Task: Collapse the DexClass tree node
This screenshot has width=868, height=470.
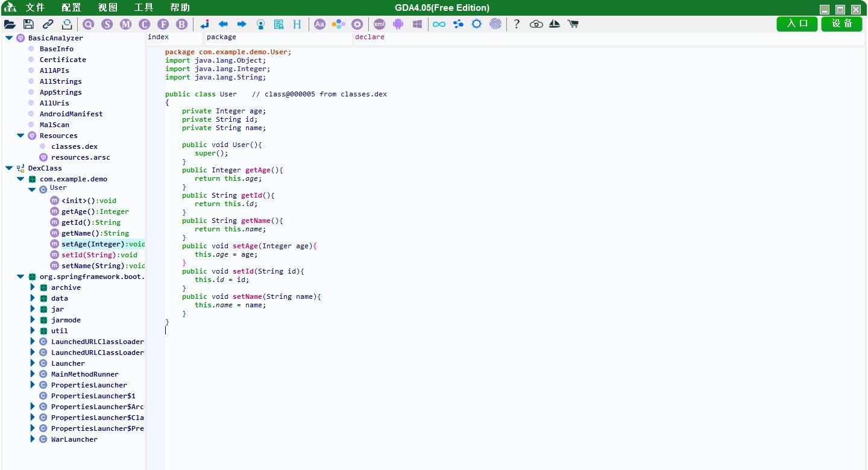Action: [x=9, y=168]
